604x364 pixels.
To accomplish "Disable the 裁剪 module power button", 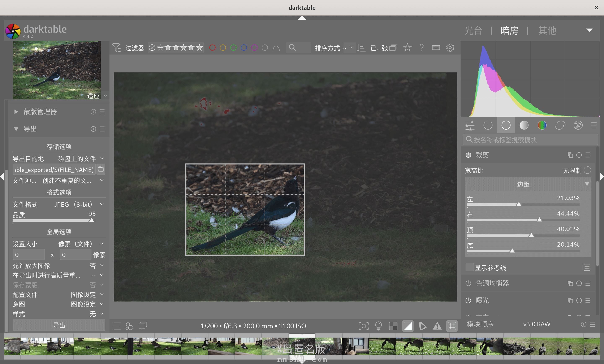I will pos(468,155).
